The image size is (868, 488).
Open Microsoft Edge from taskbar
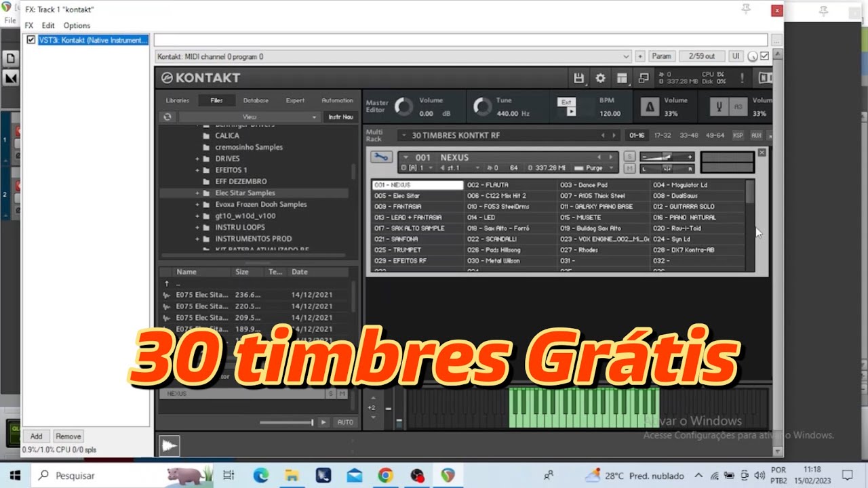[x=261, y=475]
